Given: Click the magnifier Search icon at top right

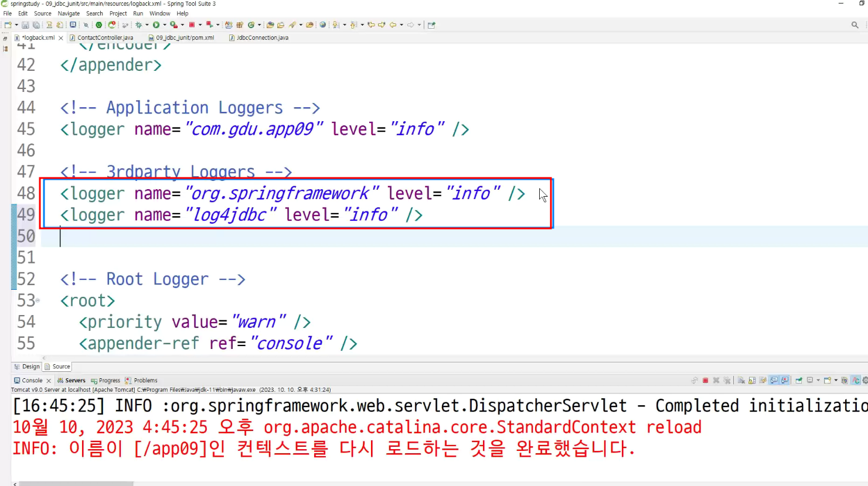Looking at the screenshot, I should [855, 25].
